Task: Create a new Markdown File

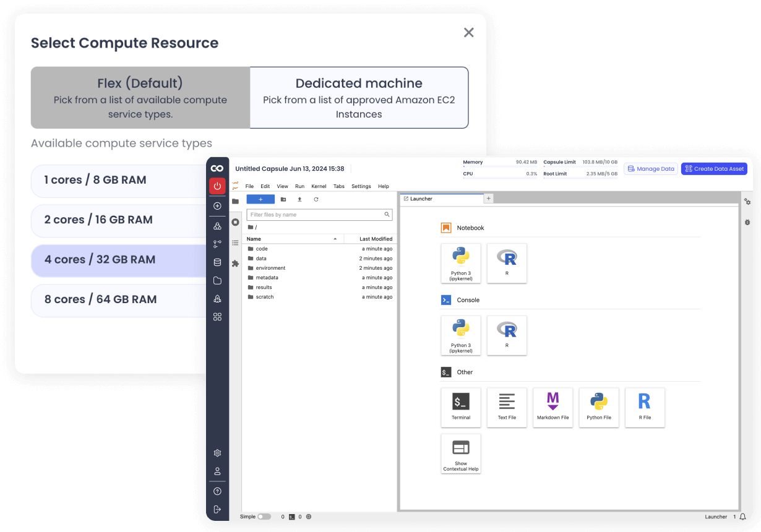Action: (x=552, y=407)
